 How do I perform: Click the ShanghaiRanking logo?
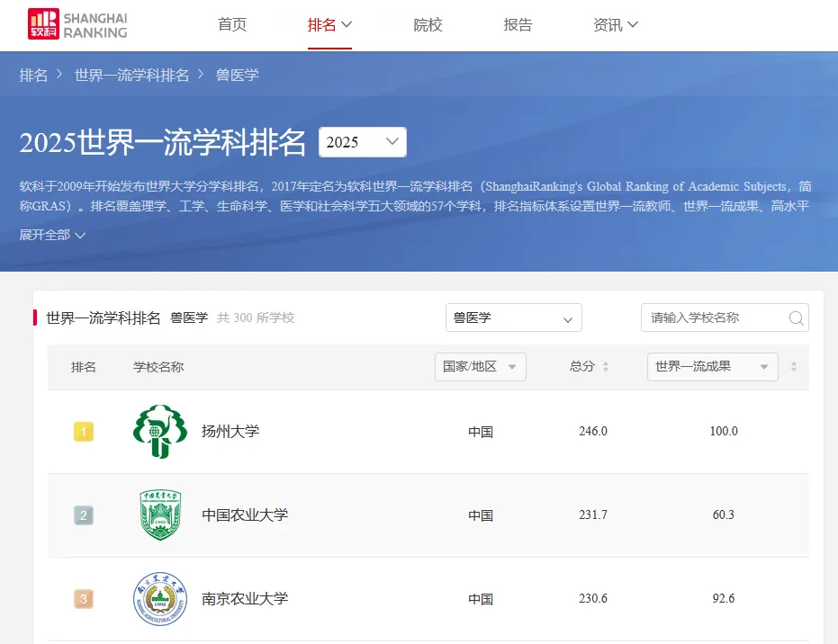tap(77, 24)
